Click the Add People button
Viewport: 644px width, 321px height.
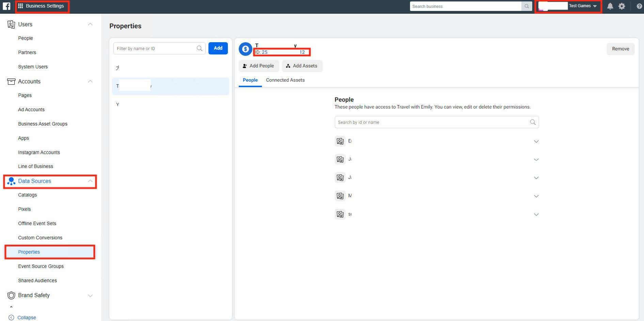tap(259, 66)
